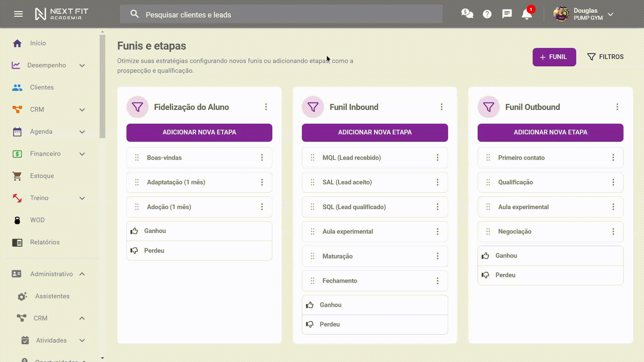Open the FILTROS filter button
Viewport: 644px width, 362px height.
pos(605,57)
